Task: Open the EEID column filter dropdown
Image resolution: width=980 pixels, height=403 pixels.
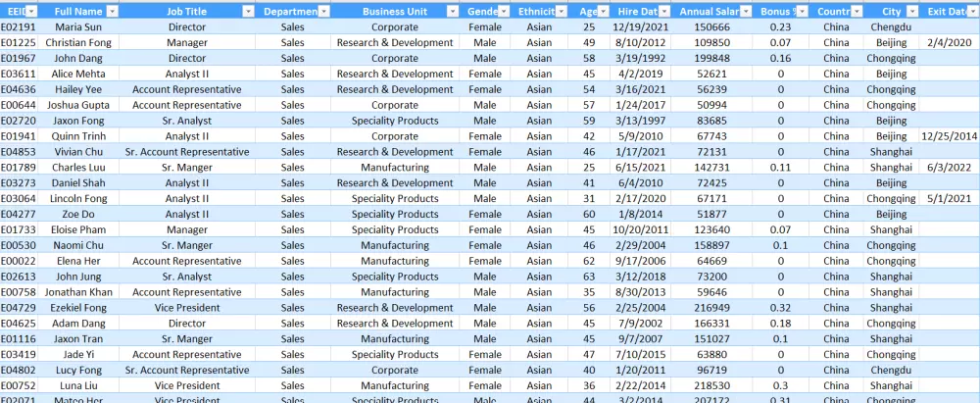Action: [x=30, y=12]
